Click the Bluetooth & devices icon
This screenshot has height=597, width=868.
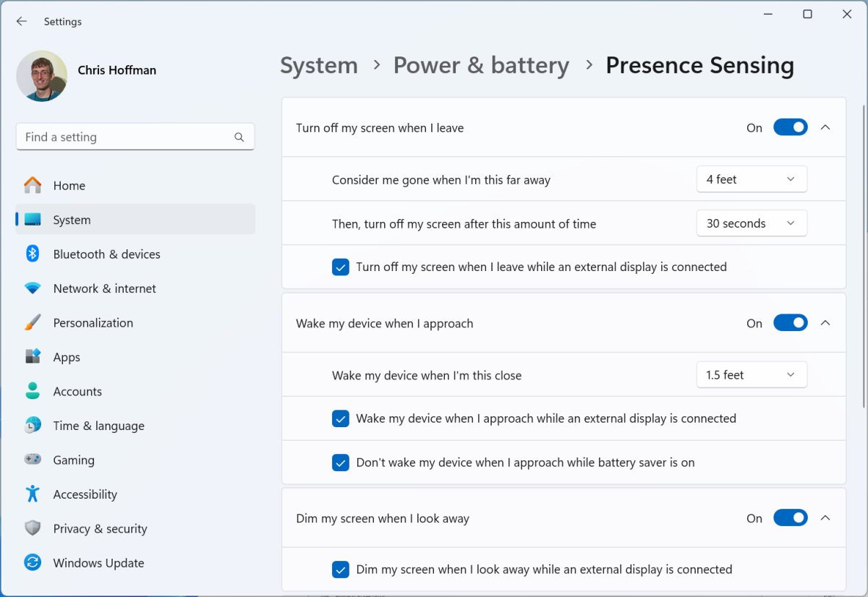coord(33,254)
